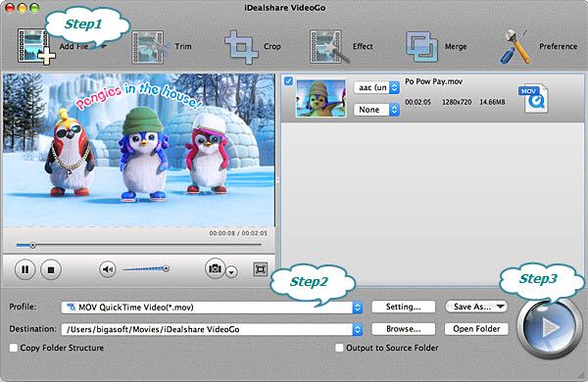
Task: Click the Open Folder button
Action: point(476,329)
